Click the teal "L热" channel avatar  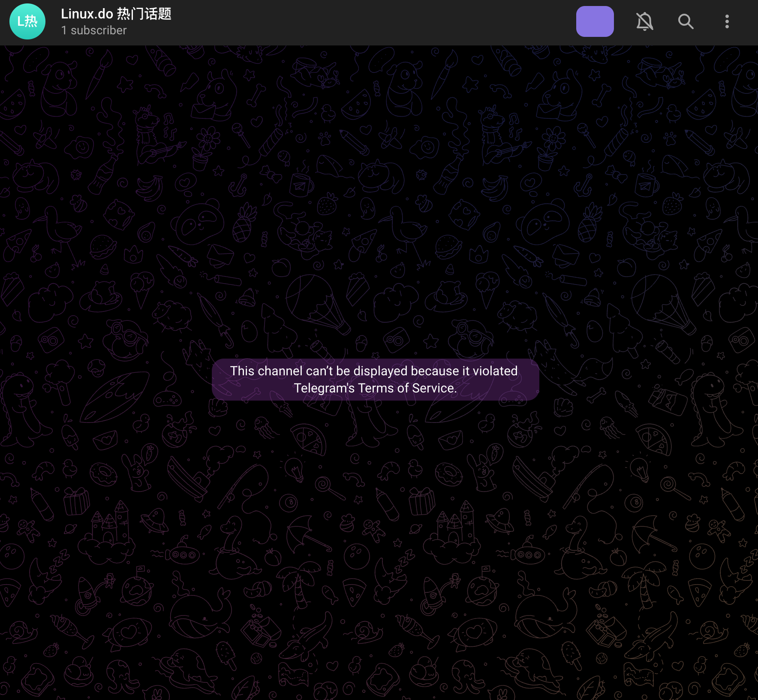[27, 21]
